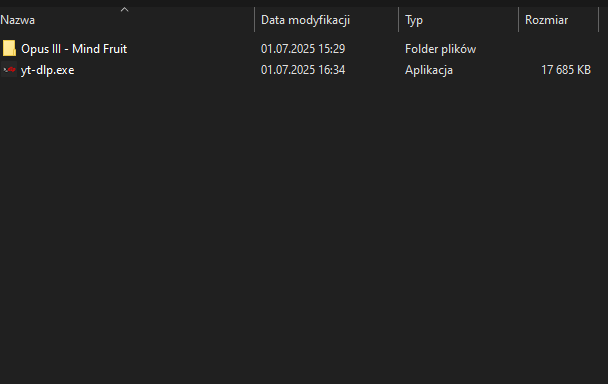The width and height of the screenshot is (608, 384).
Task: Click divider between Data modyfikacji and Typ
Action: pos(399,19)
